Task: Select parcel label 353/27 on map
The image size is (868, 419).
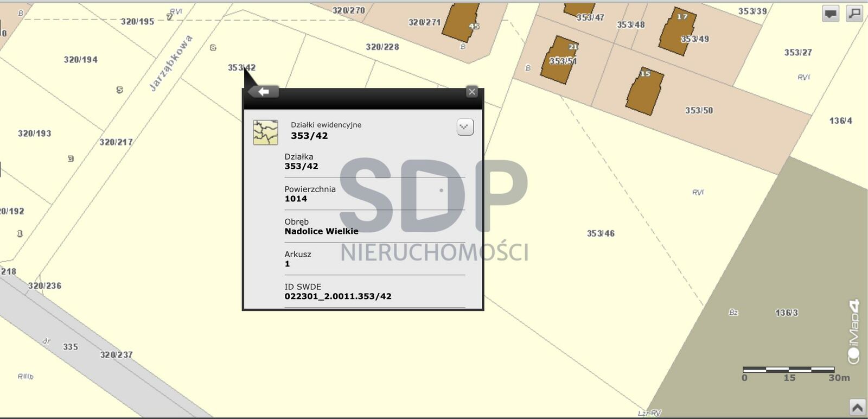Action: pos(798,53)
